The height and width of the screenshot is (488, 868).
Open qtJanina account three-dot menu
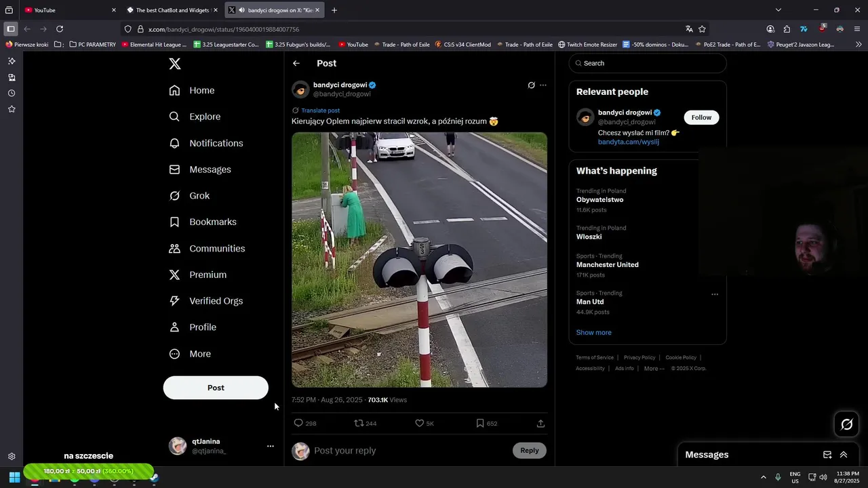[x=270, y=446]
